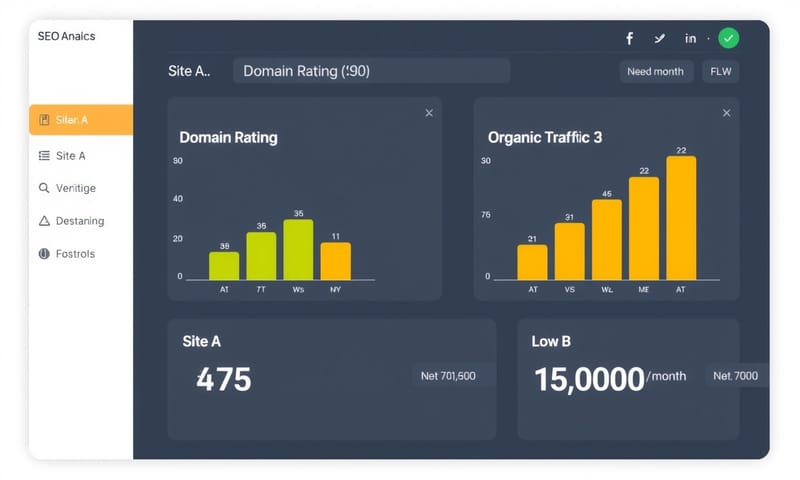Click the green checkmark status icon
Viewport: 800px width, 480px height.
click(729, 39)
